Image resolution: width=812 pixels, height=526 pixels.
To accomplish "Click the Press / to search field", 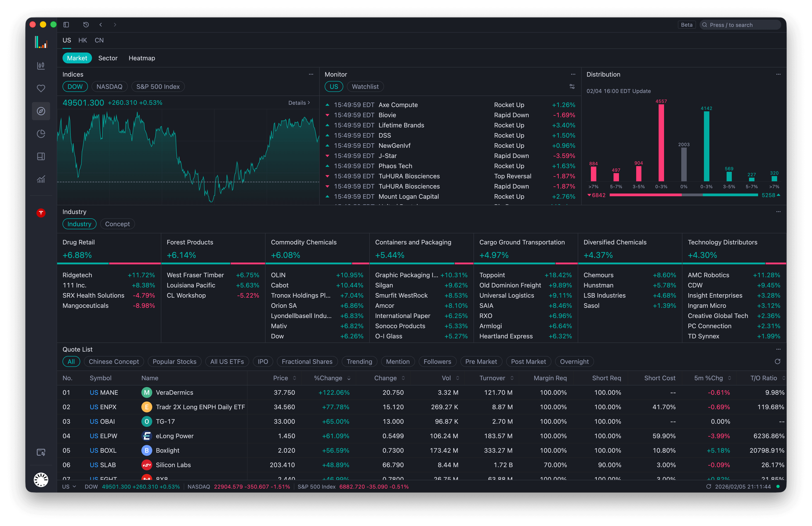I will 740,24.
